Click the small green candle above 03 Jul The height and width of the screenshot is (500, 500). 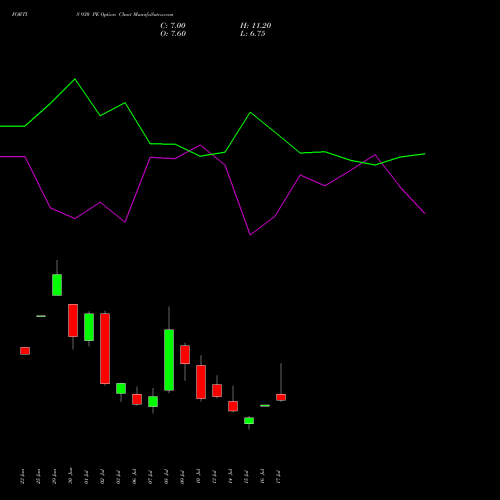[121, 388]
